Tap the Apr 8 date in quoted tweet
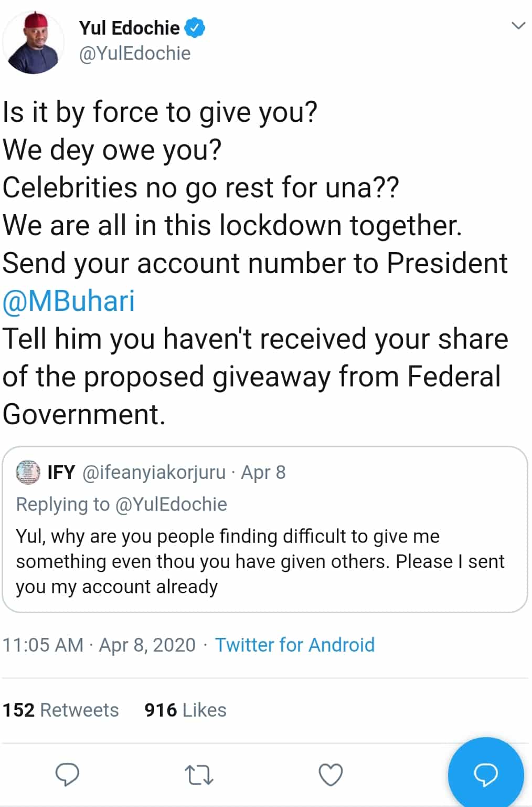The image size is (532, 807). point(263,473)
